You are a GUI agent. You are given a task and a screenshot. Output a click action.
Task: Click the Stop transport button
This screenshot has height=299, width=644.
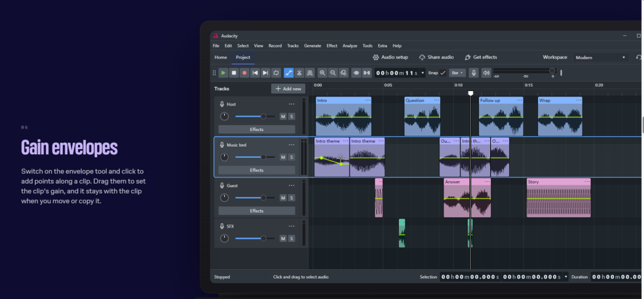click(x=234, y=73)
